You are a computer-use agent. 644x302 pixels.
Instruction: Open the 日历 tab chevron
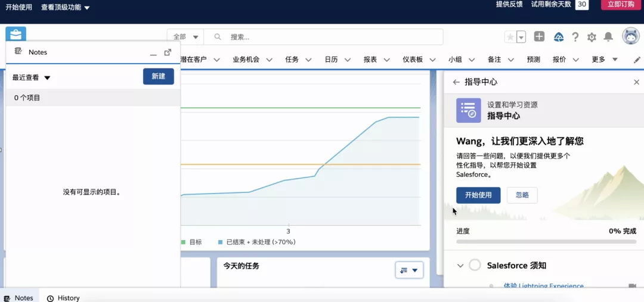point(348,60)
